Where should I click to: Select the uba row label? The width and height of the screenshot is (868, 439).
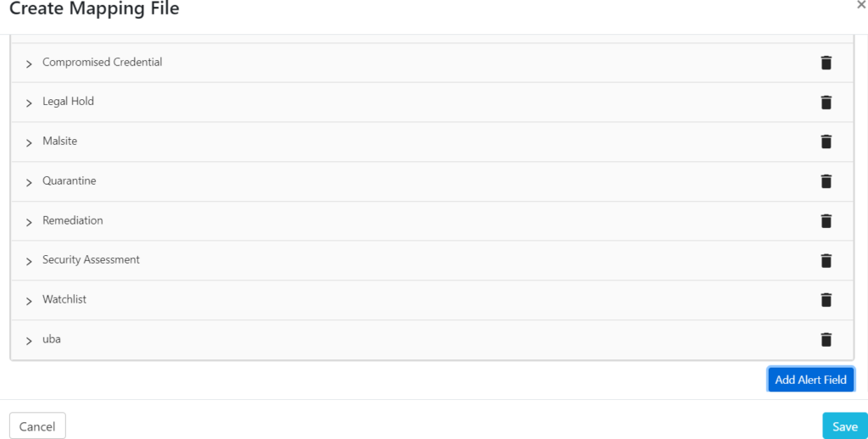point(52,339)
